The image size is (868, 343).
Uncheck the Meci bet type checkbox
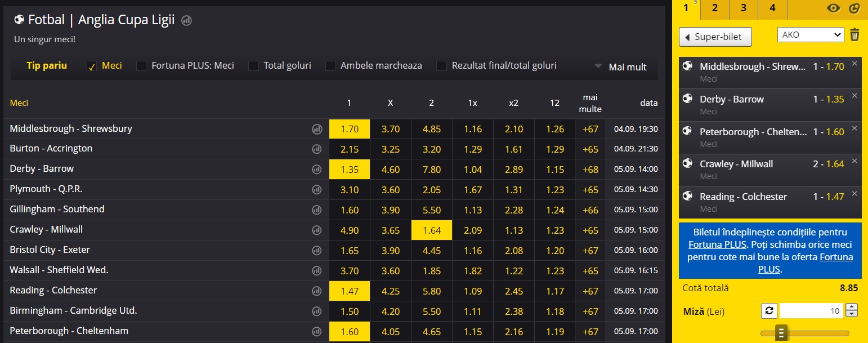92,66
